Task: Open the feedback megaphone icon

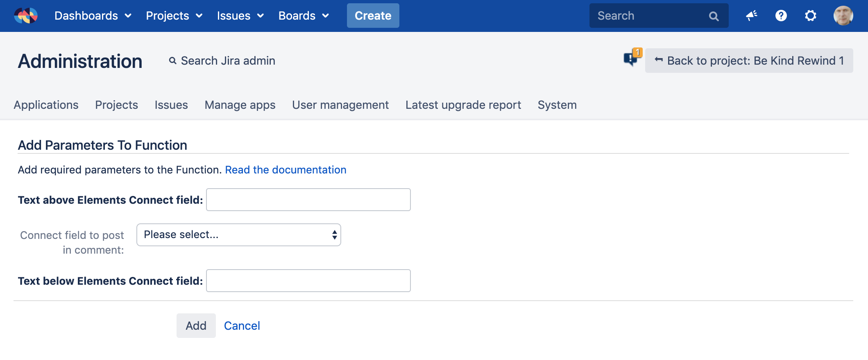Action: click(751, 16)
